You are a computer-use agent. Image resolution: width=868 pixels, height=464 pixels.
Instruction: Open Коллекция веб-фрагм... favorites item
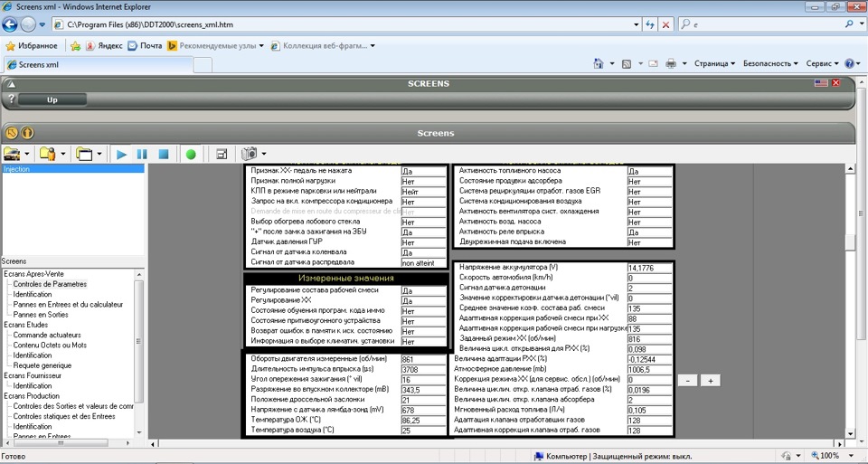point(324,46)
